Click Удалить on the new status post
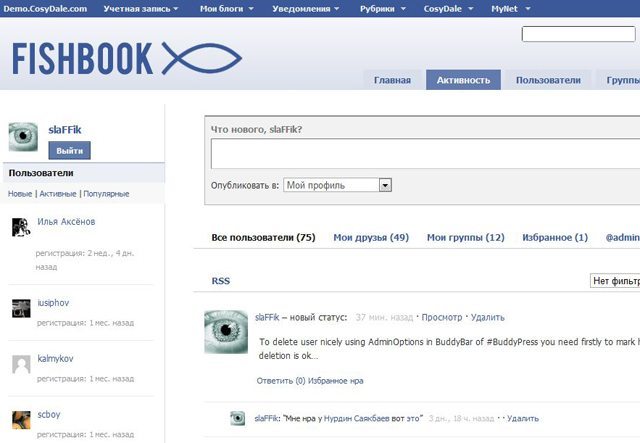Screen dimensions: 640x443 coord(488,317)
